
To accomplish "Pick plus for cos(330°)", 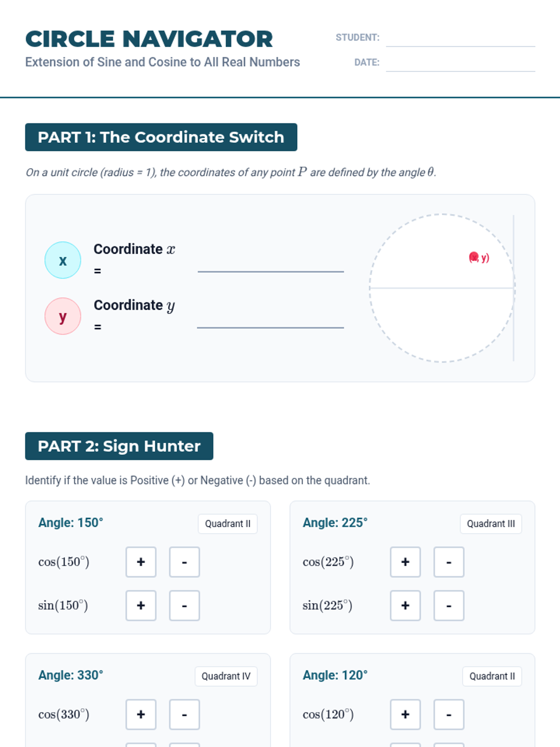I will [141, 714].
